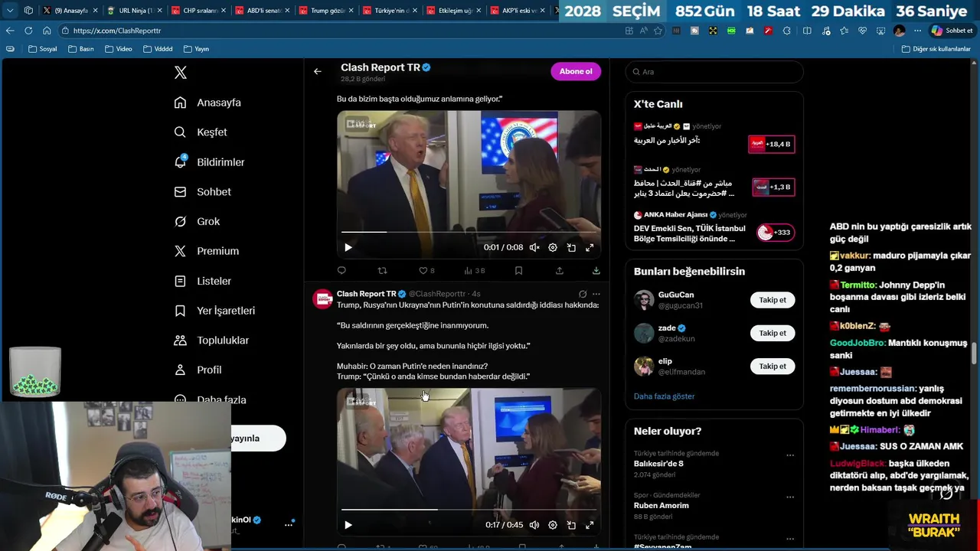Like the first post with 8 likes
The height and width of the screenshot is (551, 980).
click(x=426, y=270)
